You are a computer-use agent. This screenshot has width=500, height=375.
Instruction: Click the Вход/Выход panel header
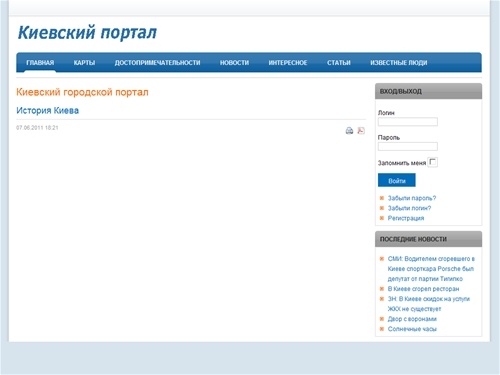(x=428, y=91)
